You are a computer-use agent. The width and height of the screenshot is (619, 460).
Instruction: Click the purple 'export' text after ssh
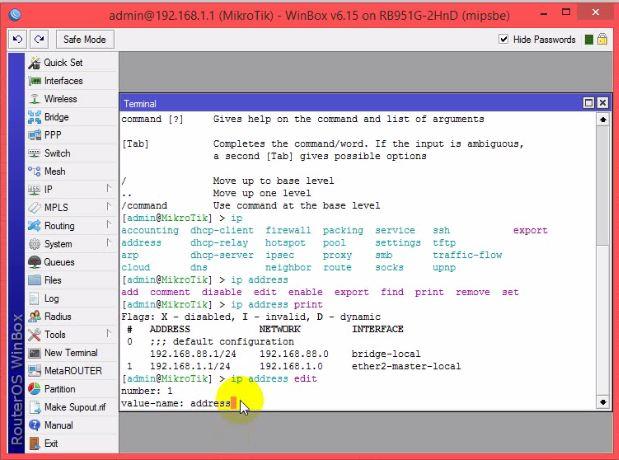[530, 230]
